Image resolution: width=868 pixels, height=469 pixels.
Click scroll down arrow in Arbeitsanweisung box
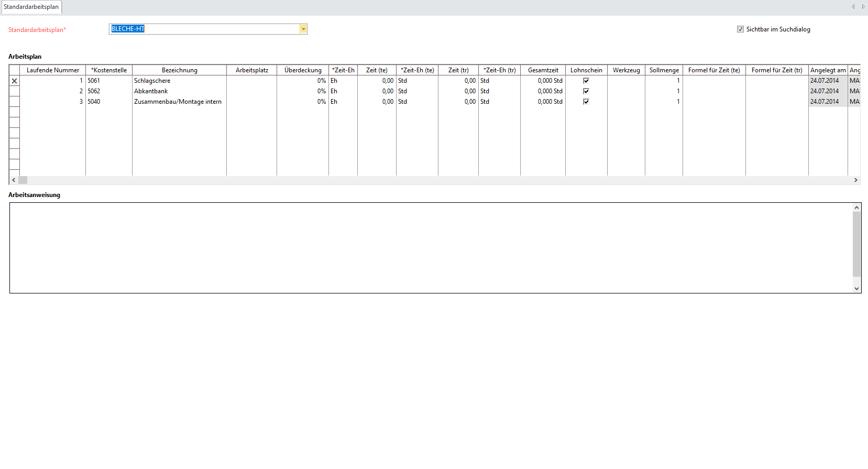[856, 288]
